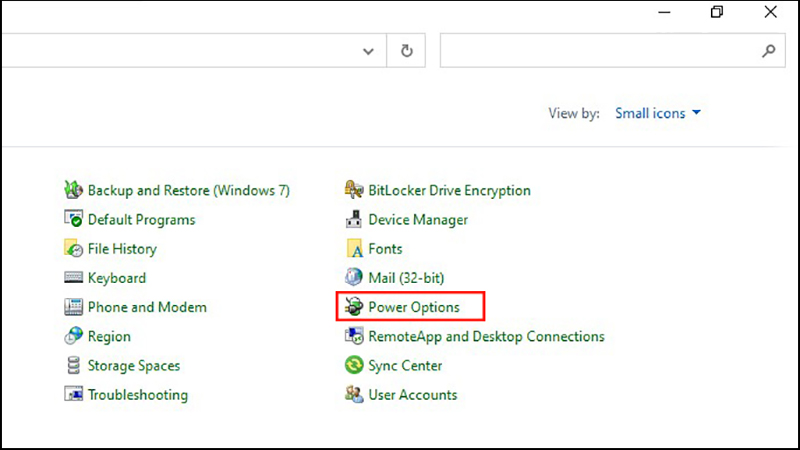Image resolution: width=800 pixels, height=450 pixels.
Task: Open the Sync Center icon
Action: pos(354,365)
